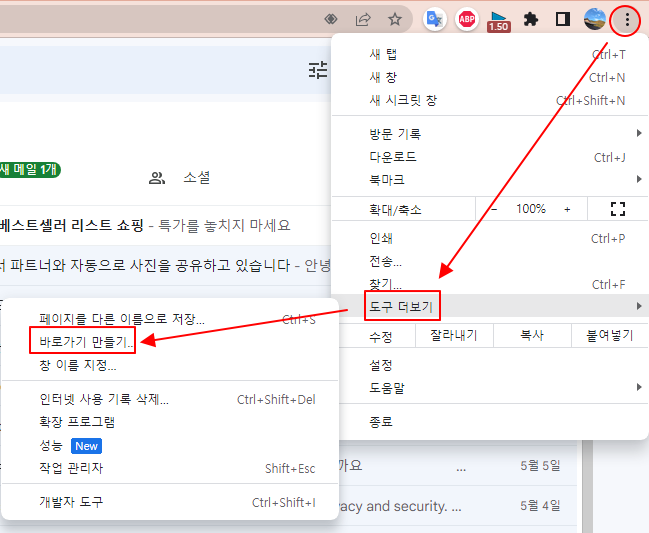649x533 pixels.
Task: Expand the 방문 기록 submenu
Action: click(x=490, y=134)
